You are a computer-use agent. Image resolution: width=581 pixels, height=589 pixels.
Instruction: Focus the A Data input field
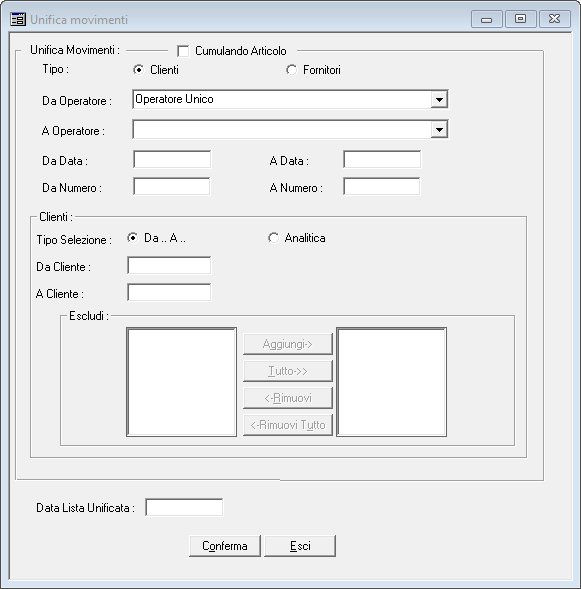point(382,159)
